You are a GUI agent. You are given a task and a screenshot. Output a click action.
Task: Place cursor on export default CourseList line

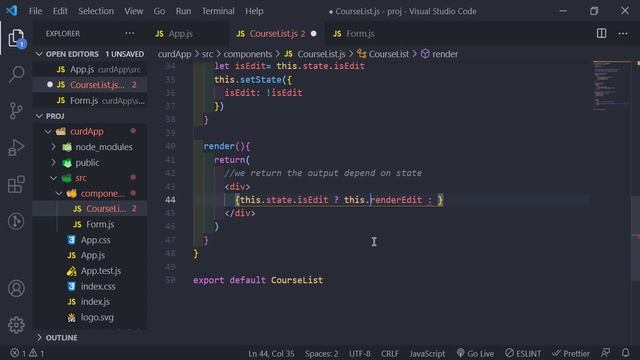[x=258, y=280]
